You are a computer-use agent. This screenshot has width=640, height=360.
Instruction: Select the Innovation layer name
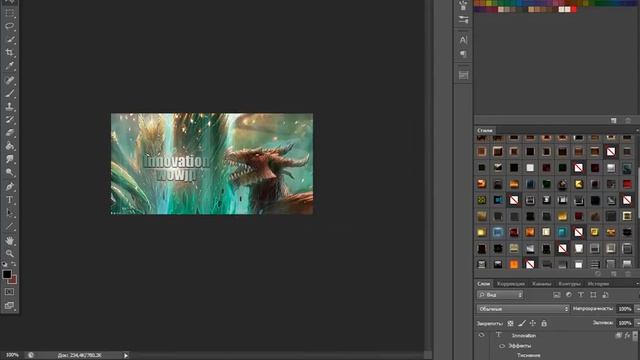tap(524, 336)
